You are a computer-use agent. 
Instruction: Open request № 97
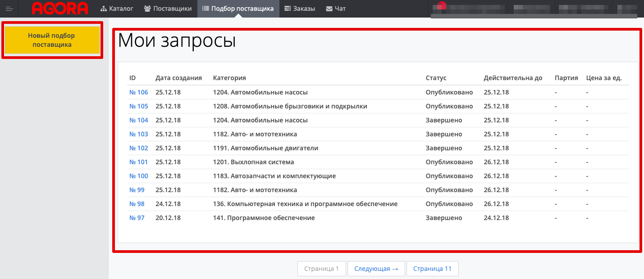[x=137, y=218]
